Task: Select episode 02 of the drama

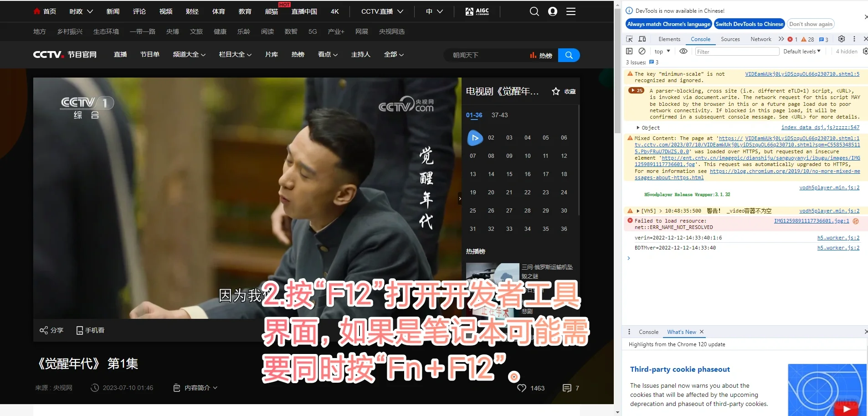Action: click(491, 137)
